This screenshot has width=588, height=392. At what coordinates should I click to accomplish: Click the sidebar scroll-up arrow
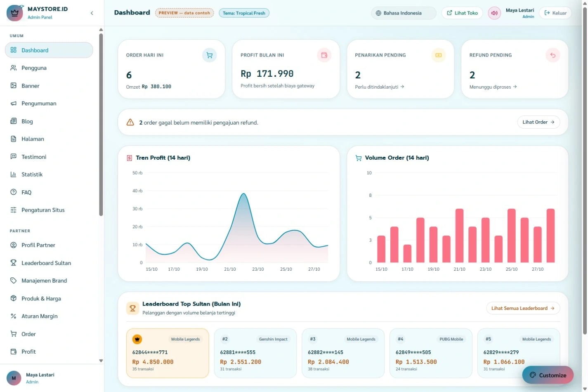coord(101,30)
